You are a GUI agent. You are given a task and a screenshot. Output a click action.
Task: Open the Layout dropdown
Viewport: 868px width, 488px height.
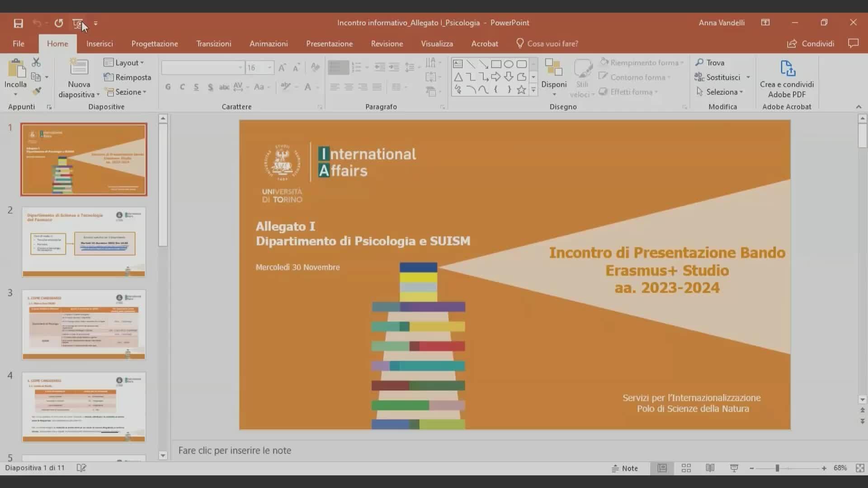(x=124, y=62)
